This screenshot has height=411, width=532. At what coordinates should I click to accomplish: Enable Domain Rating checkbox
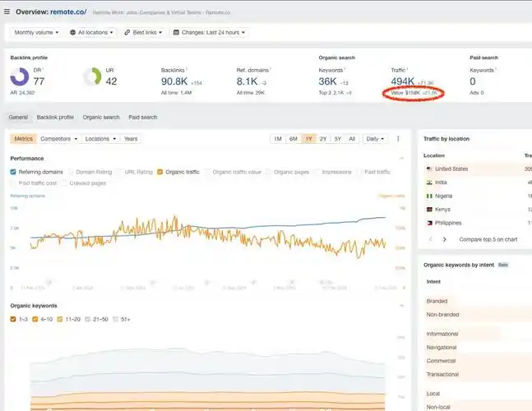point(71,172)
